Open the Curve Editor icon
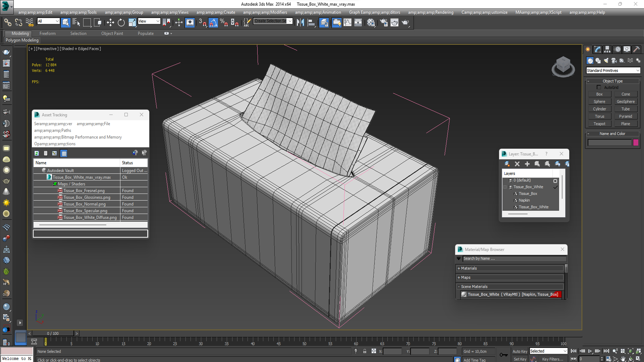Screen dimensions: 644x362 click(347, 22)
